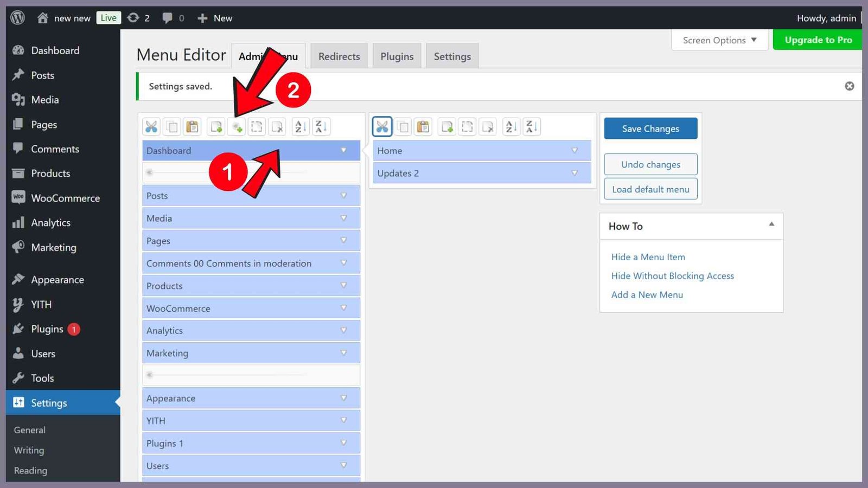This screenshot has width=868, height=488.
Task: Click Cut icon in submenu toolbar
Action: [x=382, y=127]
